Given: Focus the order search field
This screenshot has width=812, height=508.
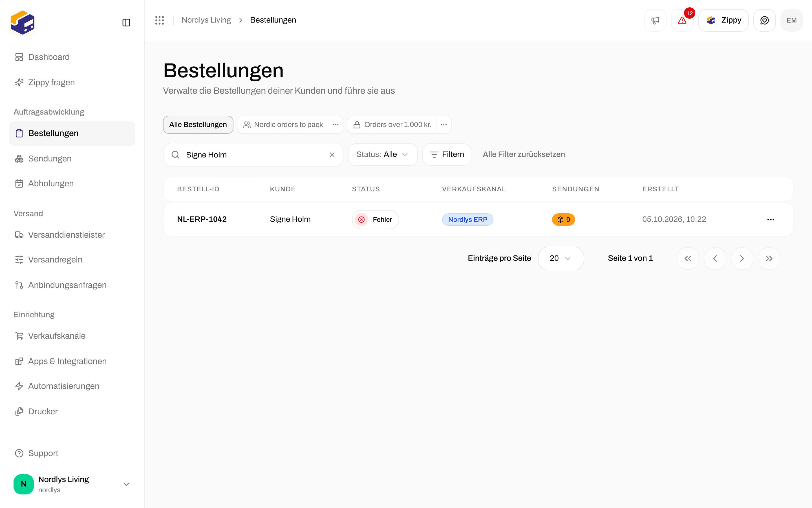Looking at the screenshot, I should point(253,155).
